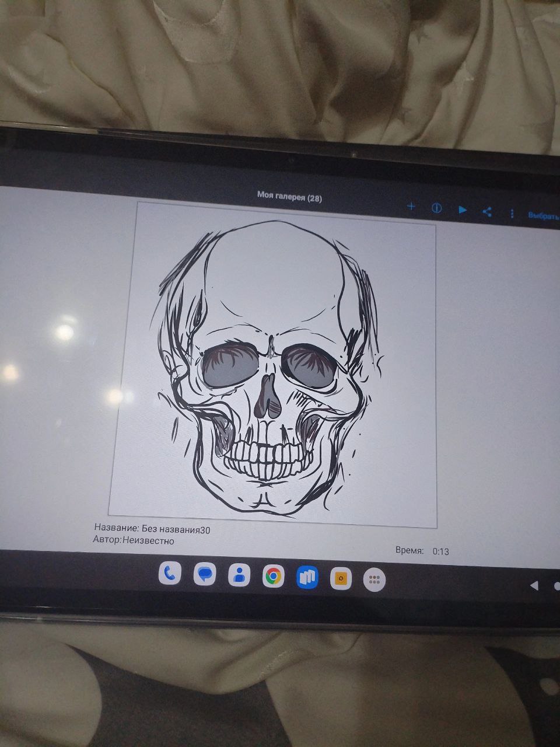Tap the Время 0:13 label
This screenshot has width=560, height=747.
click(422, 550)
